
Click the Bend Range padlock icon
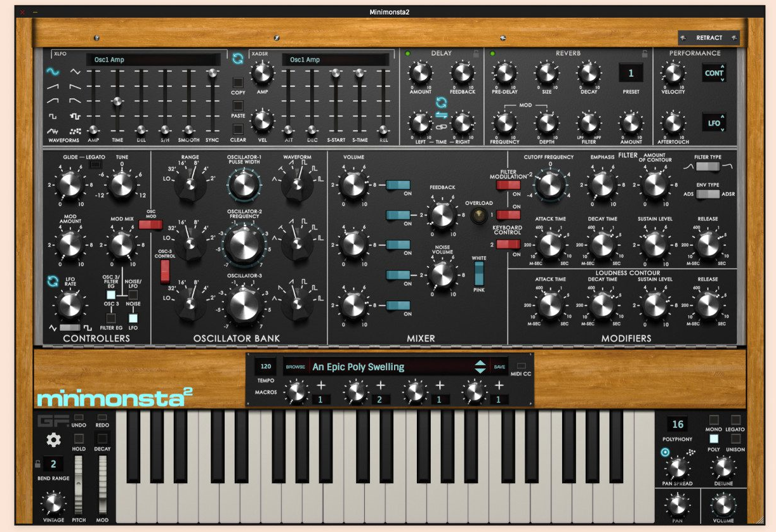tap(38, 464)
